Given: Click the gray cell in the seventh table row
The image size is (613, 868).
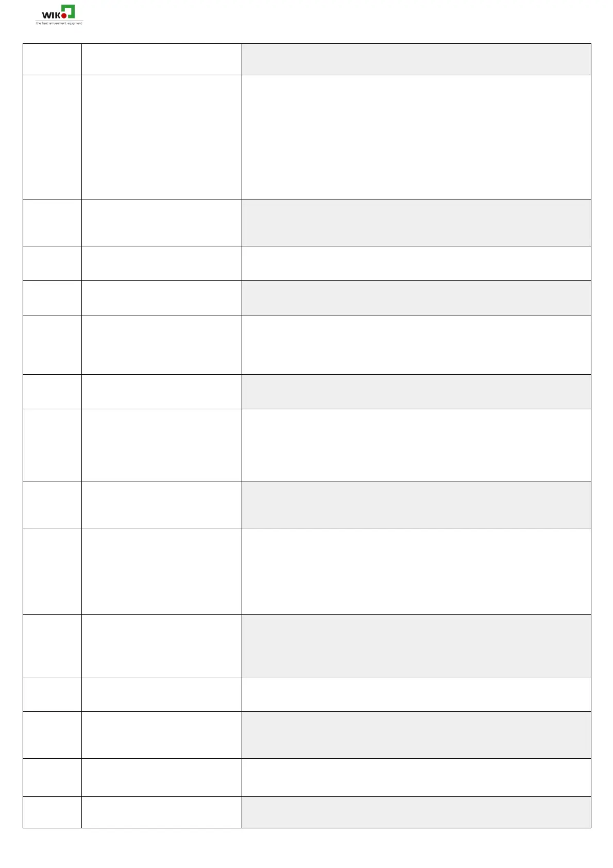Looking at the screenshot, I should [416, 392].
